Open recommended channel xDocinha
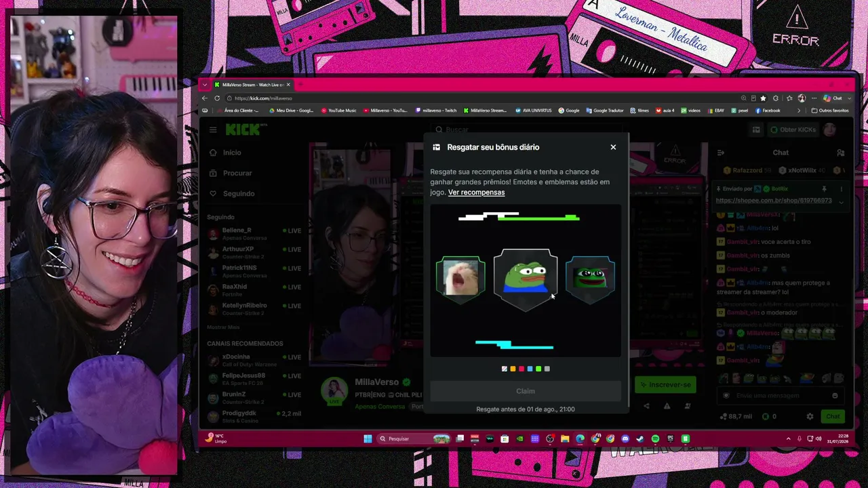This screenshot has height=488, width=868. (254, 360)
